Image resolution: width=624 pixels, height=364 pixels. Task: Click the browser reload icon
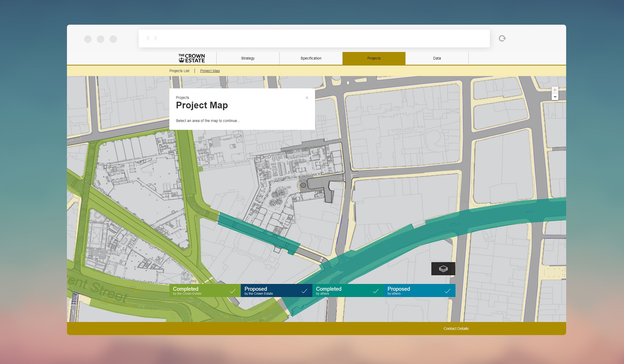coord(502,38)
